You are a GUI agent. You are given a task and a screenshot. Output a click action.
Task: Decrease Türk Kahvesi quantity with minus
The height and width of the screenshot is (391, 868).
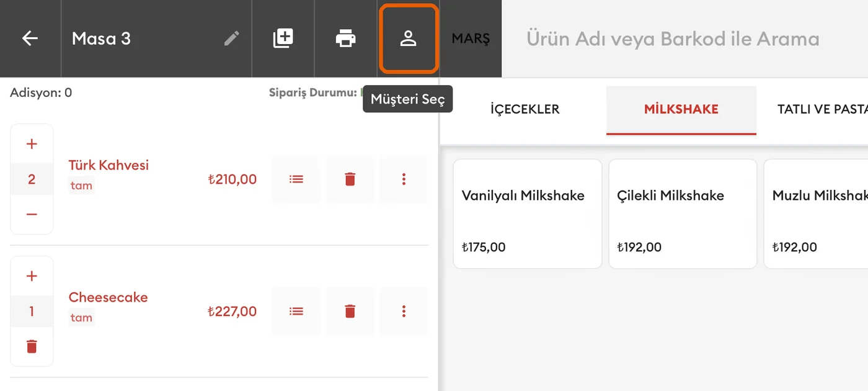click(x=32, y=214)
